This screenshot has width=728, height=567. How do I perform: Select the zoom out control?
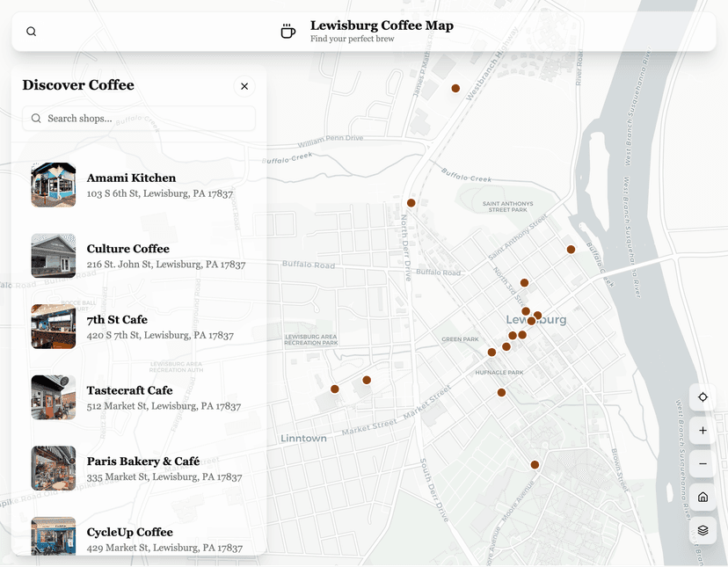pyautogui.click(x=703, y=463)
